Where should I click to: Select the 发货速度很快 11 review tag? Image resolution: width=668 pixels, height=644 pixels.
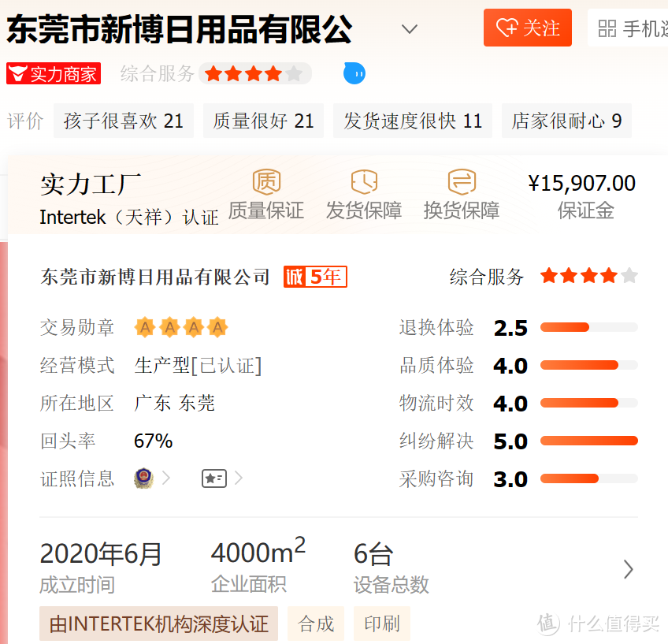pyautogui.click(x=413, y=121)
